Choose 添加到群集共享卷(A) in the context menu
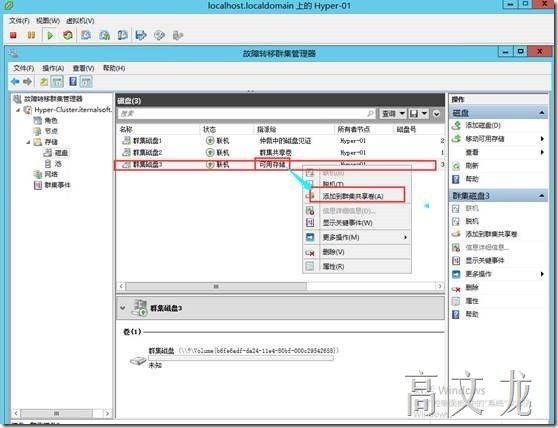Image resolution: width=558 pixels, height=428 pixels. 357,196
